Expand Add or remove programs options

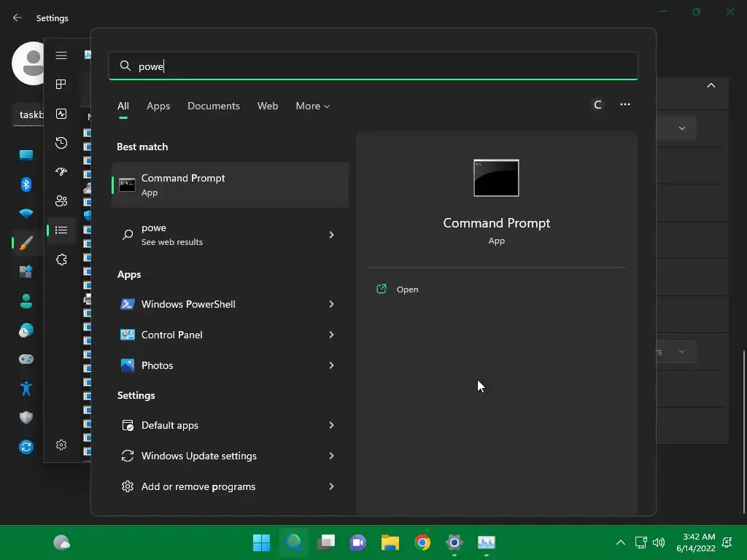332,486
